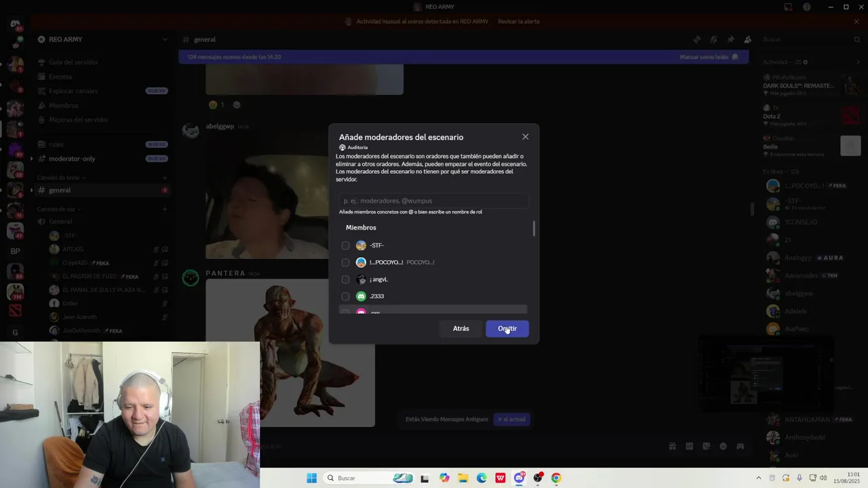Go back with the Atrás button
Viewport: 868px width, 488px height.
tap(461, 329)
